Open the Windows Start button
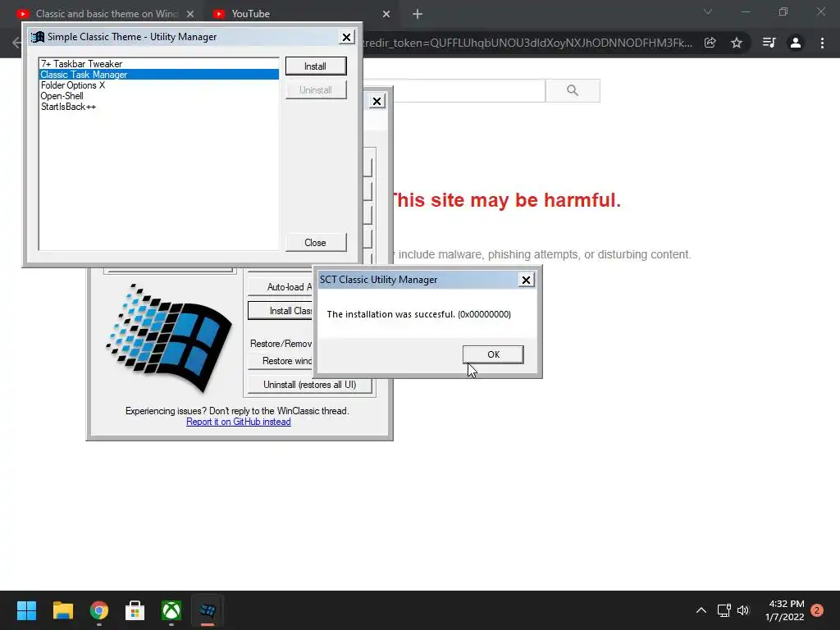The image size is (840, 630). pyautogui.click(x=26, y=610)
